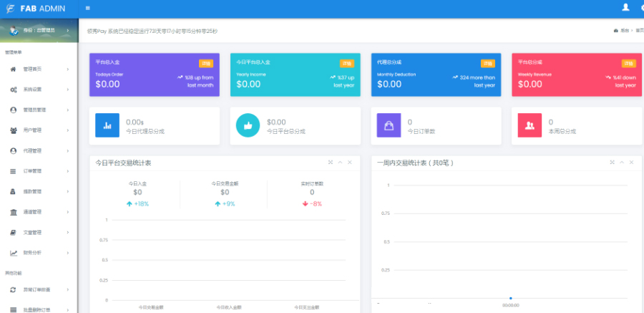The width and height of the screenshot is (644, 313).
Task: Click the teal thumbs-up circle icon
Action: (248, 125)
